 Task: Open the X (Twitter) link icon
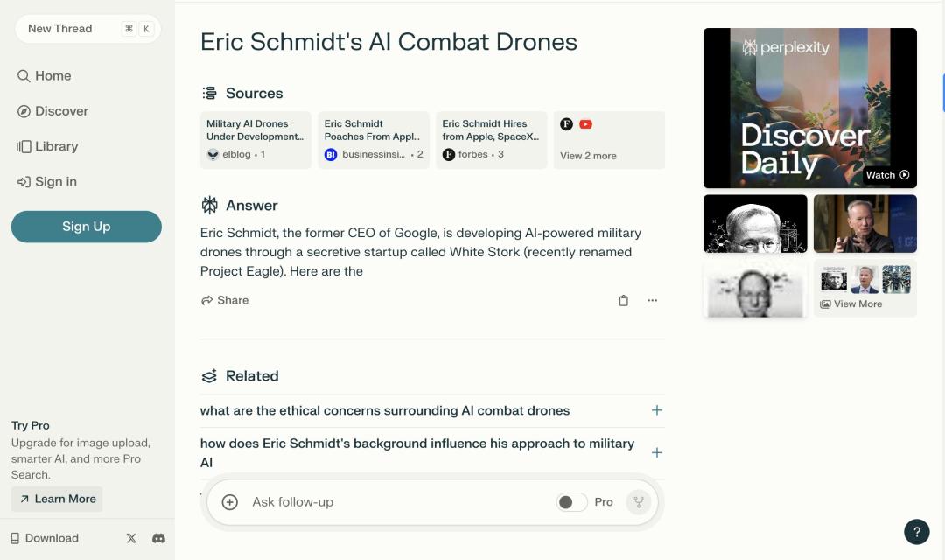tap(131, 538)
